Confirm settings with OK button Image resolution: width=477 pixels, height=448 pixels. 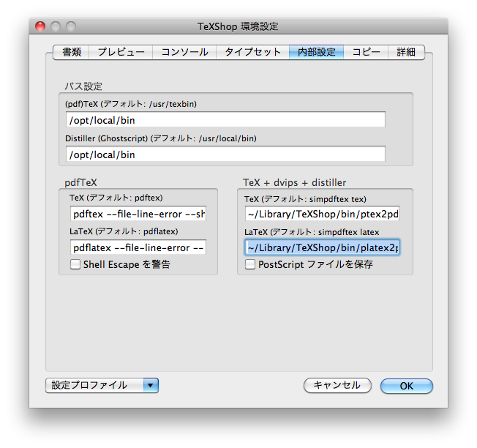407,386
